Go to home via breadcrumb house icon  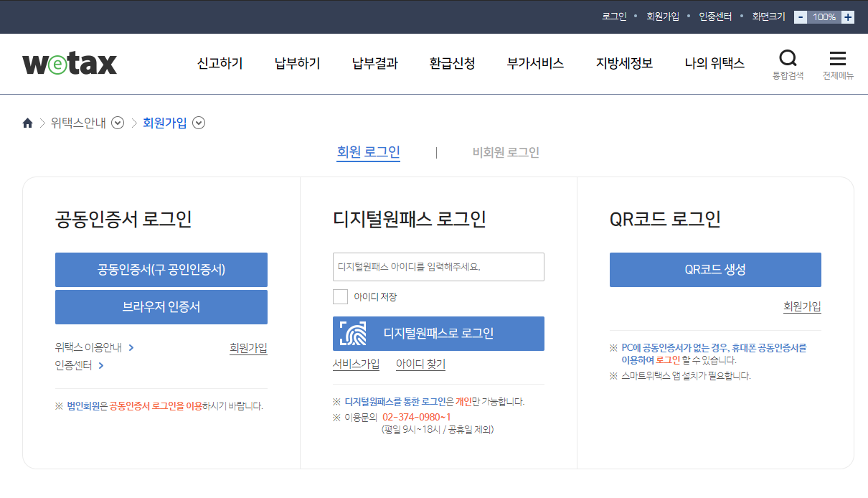click(28, 123)
